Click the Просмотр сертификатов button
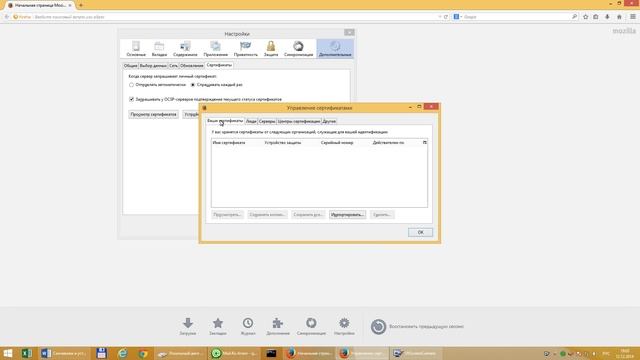Image resolution: width=640 pixels, height=360 pixels. [153, 114]
